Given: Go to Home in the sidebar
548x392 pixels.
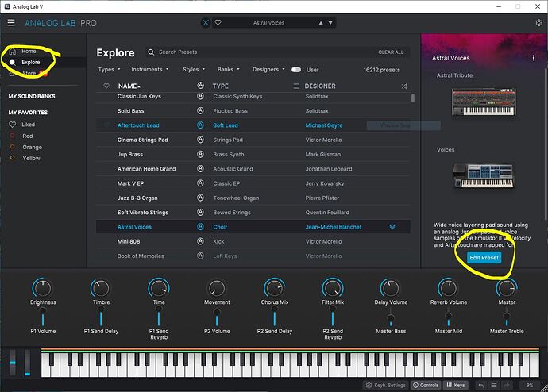Looking at the screenshot, I should [x=29, y=52].
